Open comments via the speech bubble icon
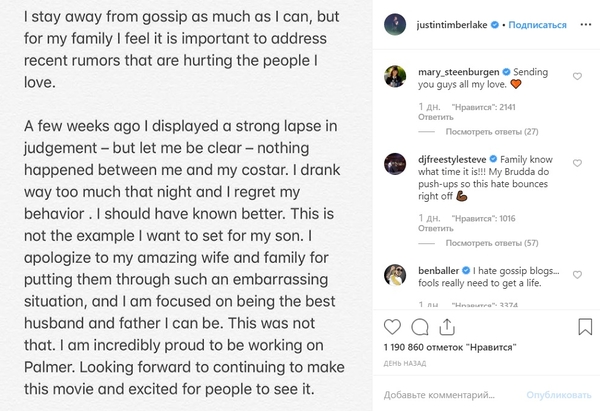600x411 pixels. [418, 327]
